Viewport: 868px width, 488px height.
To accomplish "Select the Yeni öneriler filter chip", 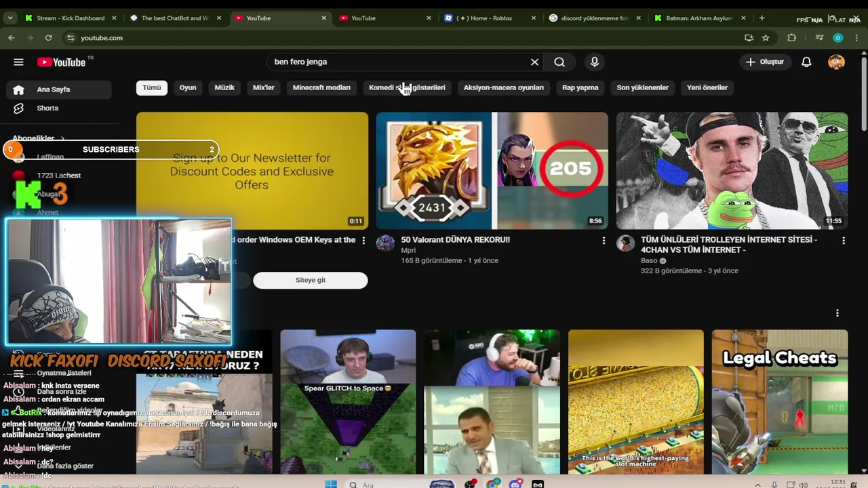I will [x=707, y=87].
